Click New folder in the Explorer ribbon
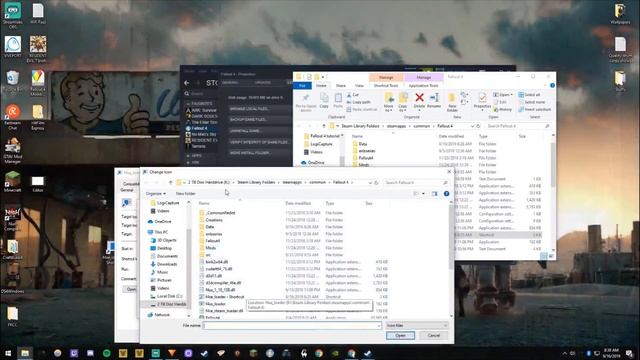The width and height of the screenshot is (640, 360). (x=452, y=102)
